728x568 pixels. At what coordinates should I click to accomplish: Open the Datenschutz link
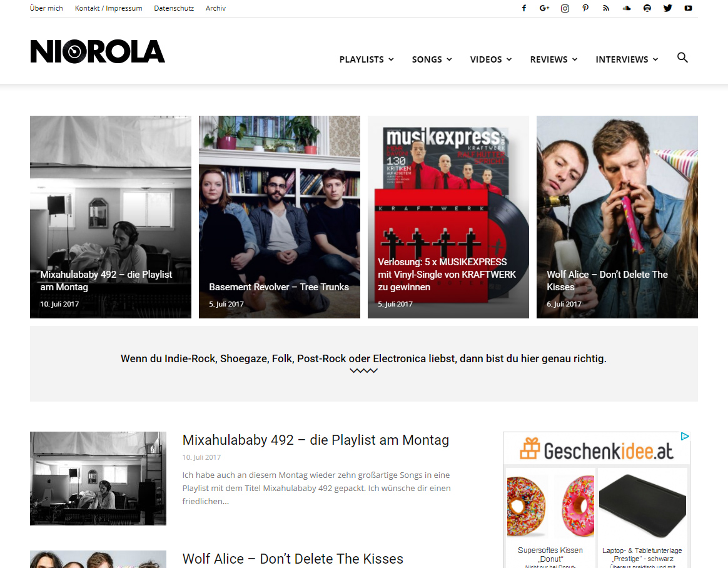(x=174, y=8)
